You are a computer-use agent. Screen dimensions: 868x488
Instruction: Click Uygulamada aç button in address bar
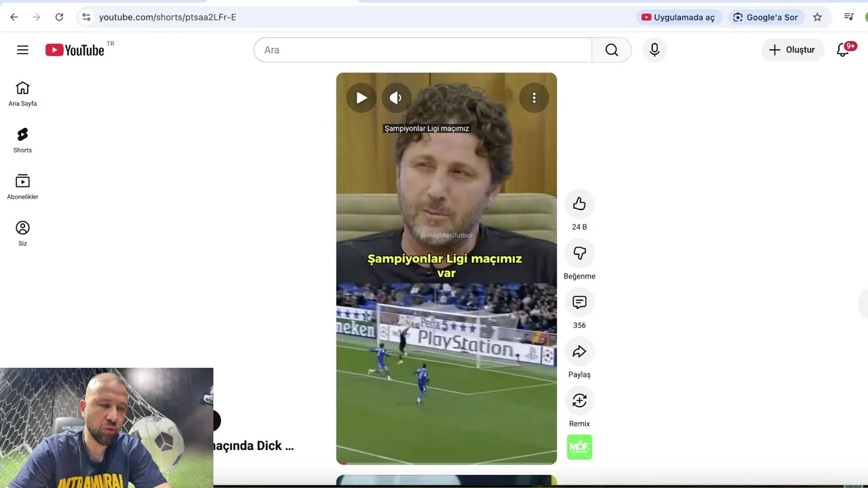click(677, 17)
